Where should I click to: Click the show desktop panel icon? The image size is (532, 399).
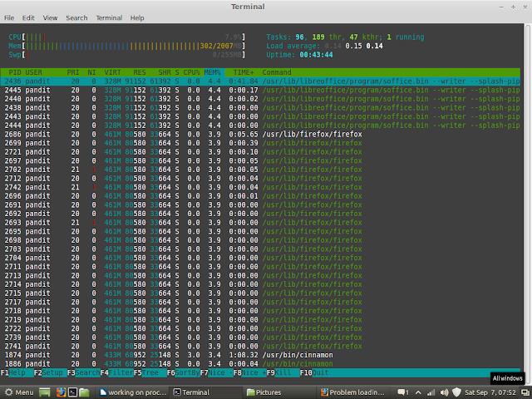point(44,392)
